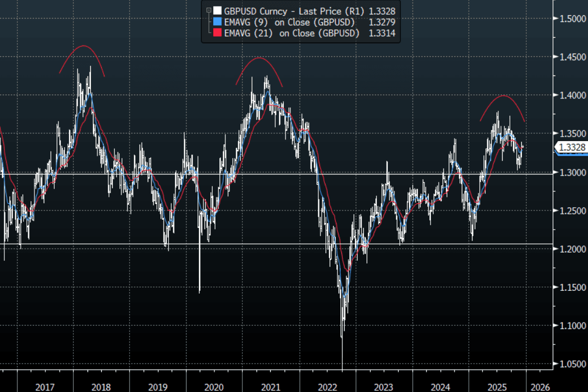The height and width of the screenshot is (392, 588).
Task: Click the 1.5000 label on the price axis
Action: [x=571, y=19]
